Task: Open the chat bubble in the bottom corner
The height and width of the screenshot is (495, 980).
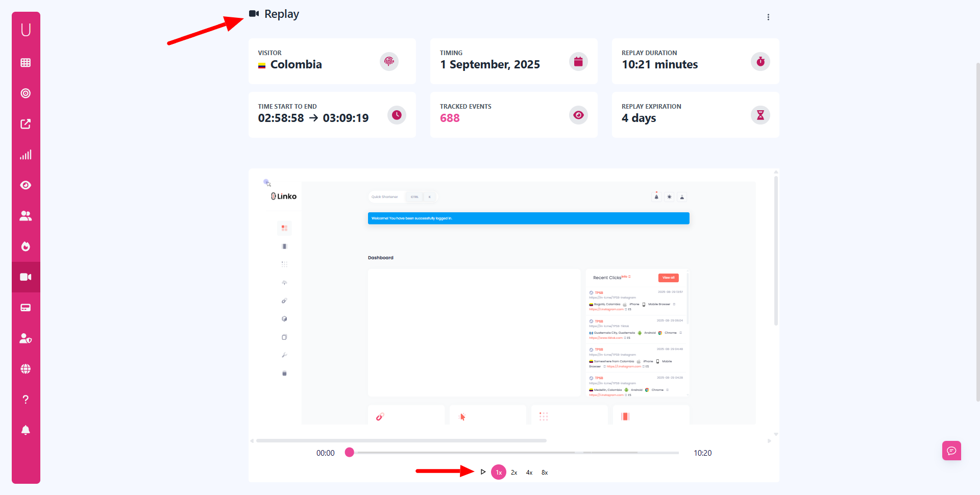Action: 951,451
